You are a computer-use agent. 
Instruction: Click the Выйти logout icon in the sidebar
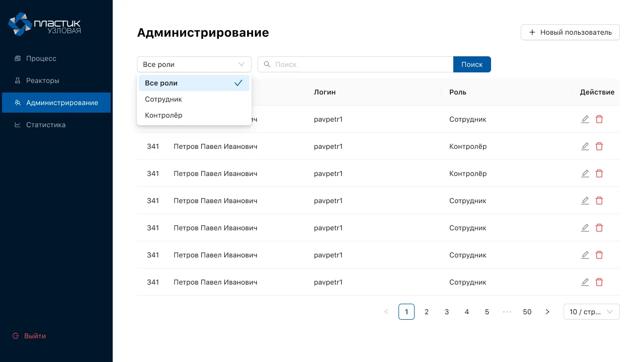[16, 336]
